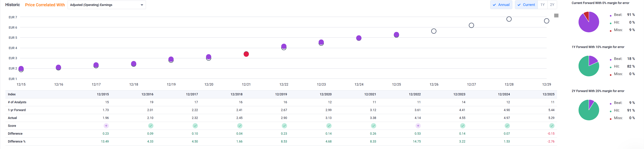Click the 12/2022 column header
Viewport: 644px width, 149px height.
click(415, 94)
